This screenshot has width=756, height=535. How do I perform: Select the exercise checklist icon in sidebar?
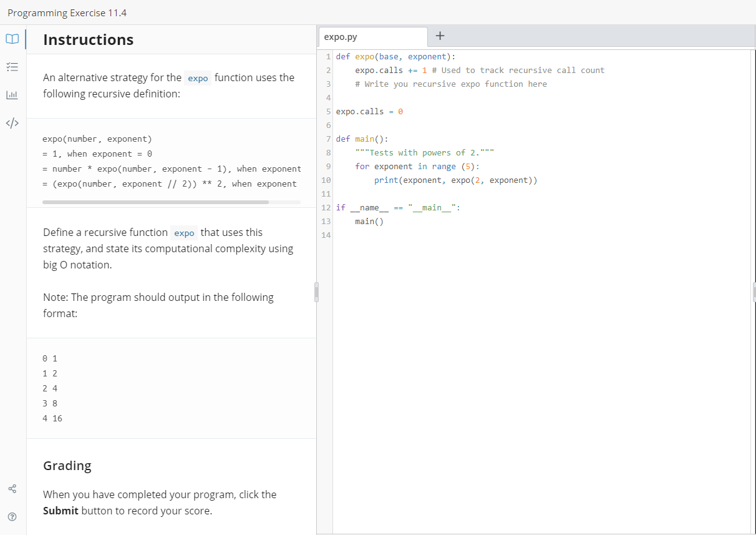click(x=12, y=67)
